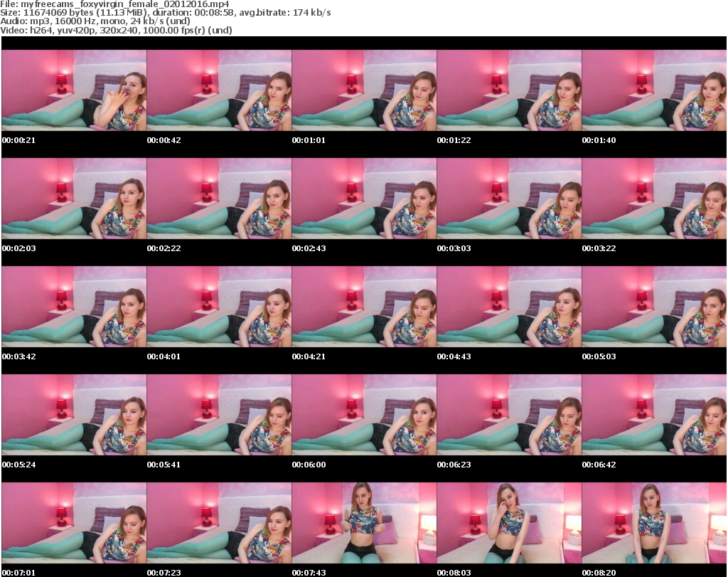Select the frame thumbnail above timestamp 00:00:42

coord(219,90)
